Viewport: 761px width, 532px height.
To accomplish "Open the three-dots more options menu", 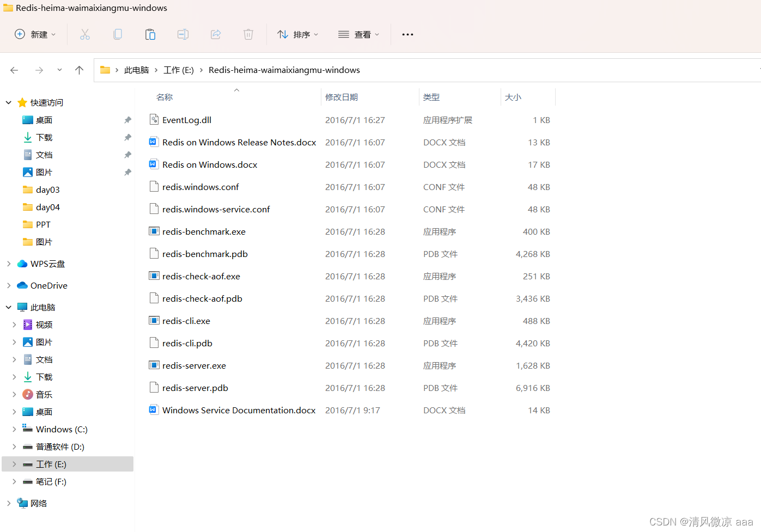I will tap(407, 34).
